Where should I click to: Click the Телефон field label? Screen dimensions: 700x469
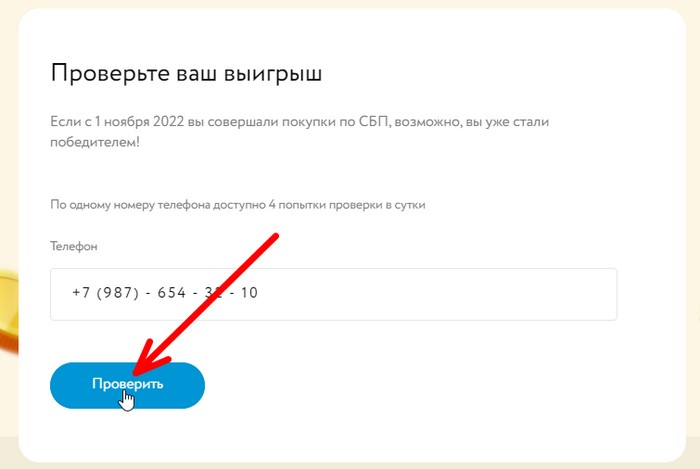pyautogui.click(x=74, y=246)
